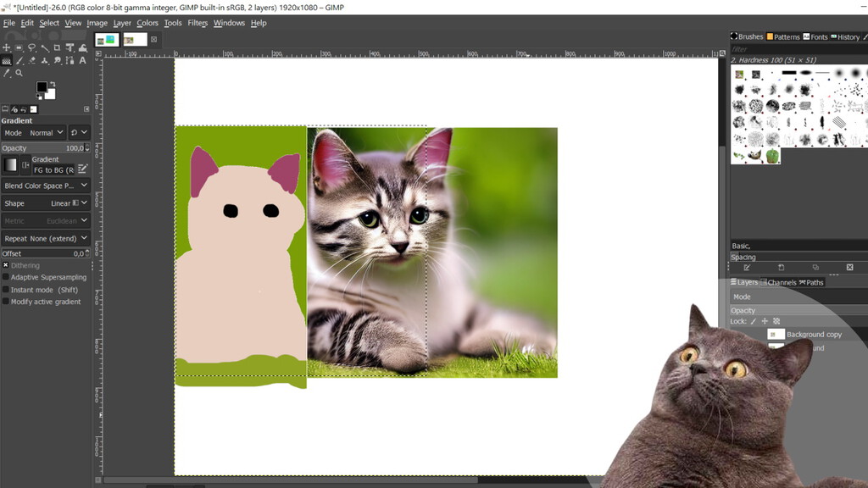Select the Background copy layer

(x=812, y=335)
